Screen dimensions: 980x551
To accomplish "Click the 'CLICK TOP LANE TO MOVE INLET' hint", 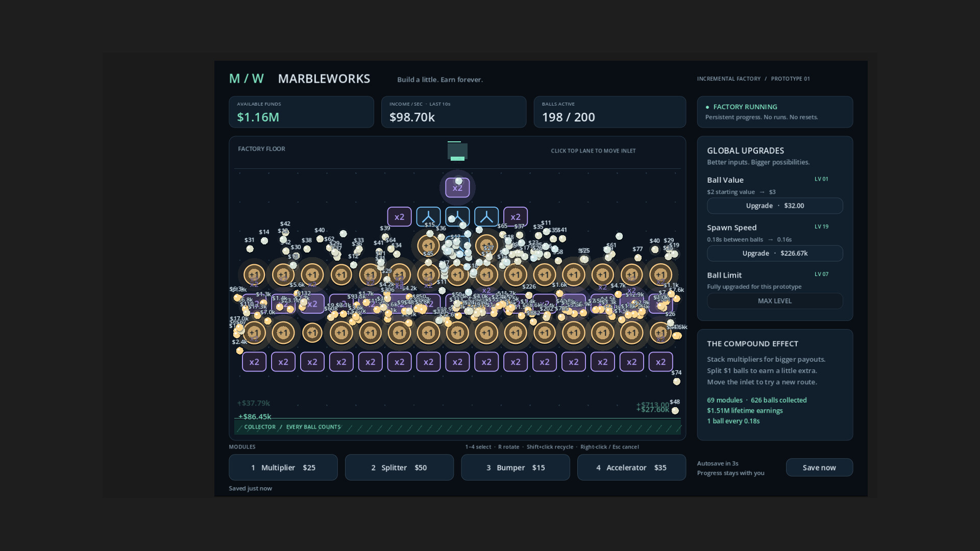I will (593, 151).
